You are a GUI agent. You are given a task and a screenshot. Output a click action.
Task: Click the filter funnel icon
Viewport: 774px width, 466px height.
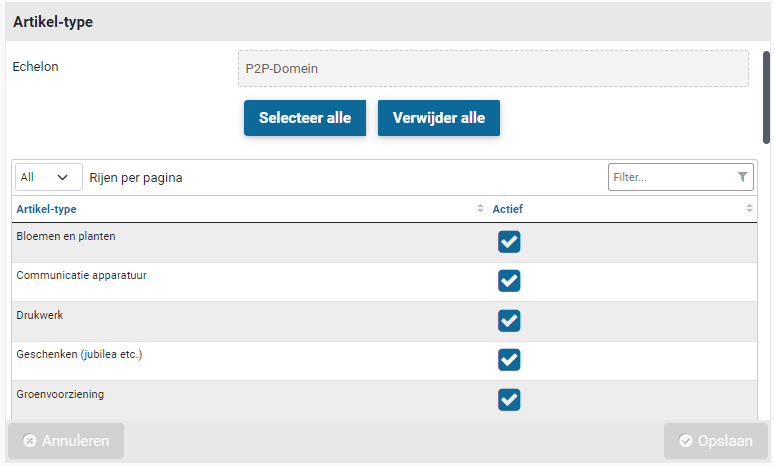tap(742, 177)
